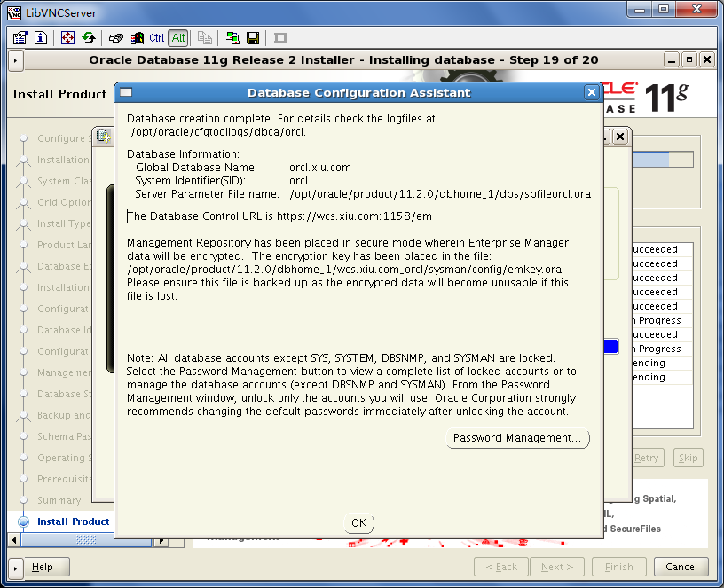Select the Database Edition step
The width and height of the screenshot is (724, 588).
[x=65, y=266]
